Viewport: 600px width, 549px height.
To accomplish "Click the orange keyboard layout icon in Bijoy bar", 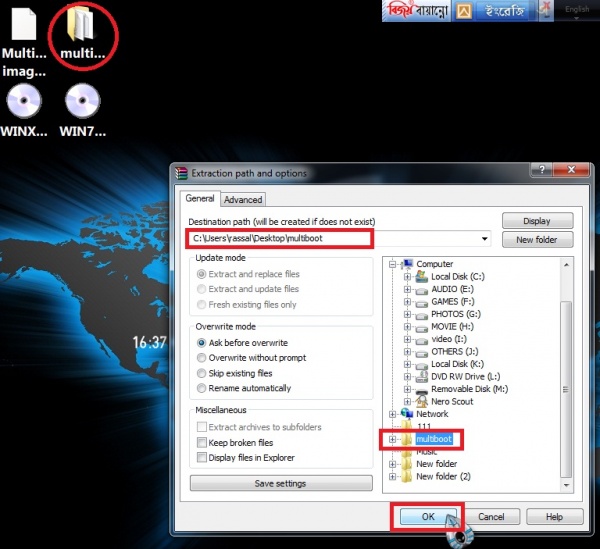I will 464,11.
